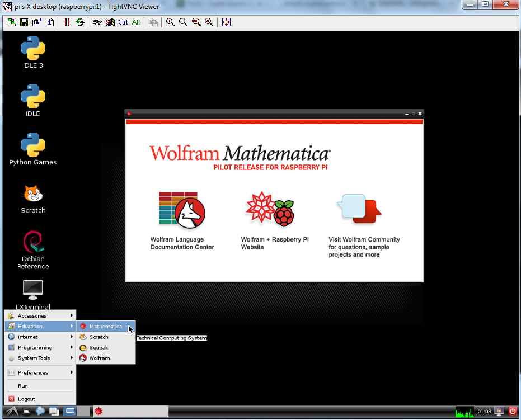
Task: Expand the Programming submenu
Action: (40, 348)
